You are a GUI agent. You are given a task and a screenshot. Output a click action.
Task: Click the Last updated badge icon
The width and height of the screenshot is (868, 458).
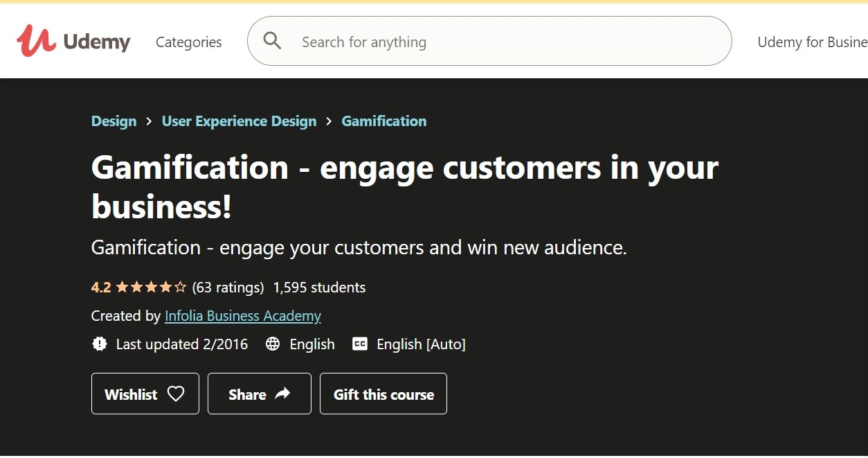[100, 344]
